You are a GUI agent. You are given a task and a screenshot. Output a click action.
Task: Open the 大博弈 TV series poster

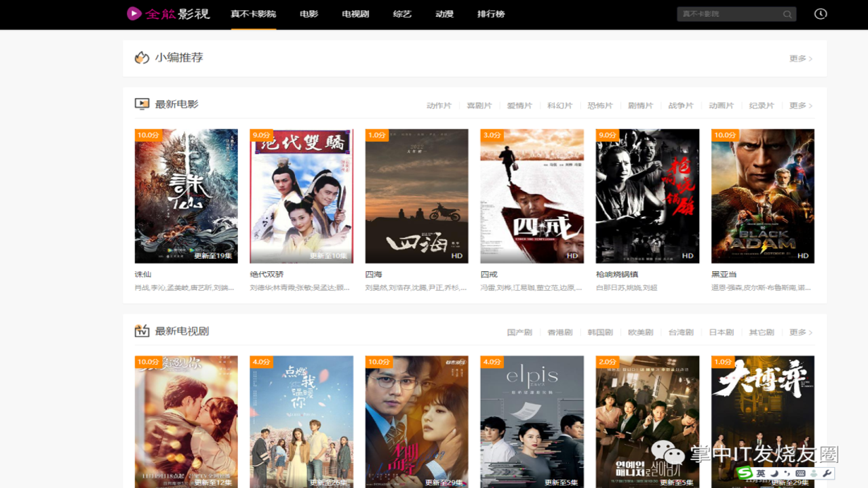coord(763,422)
